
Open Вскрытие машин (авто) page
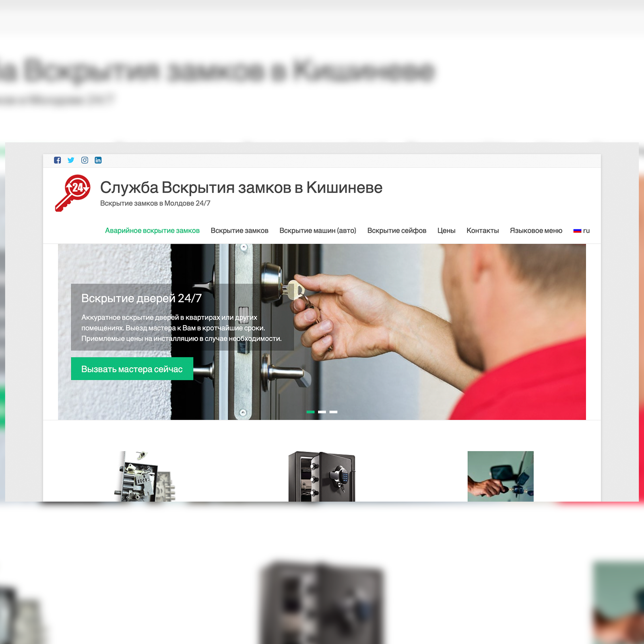[318, 231]
